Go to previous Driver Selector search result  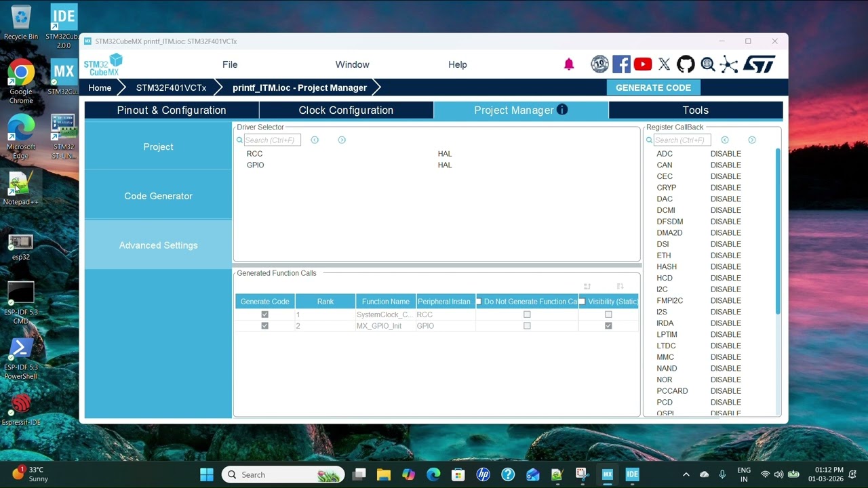315,140
